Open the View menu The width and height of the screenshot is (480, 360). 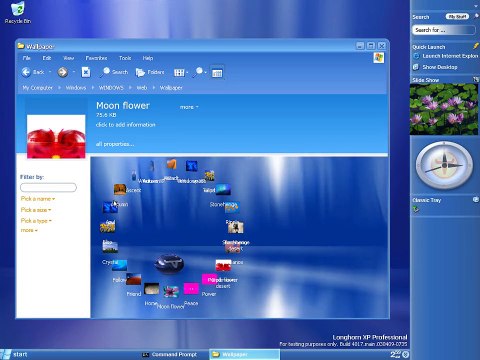68,58
